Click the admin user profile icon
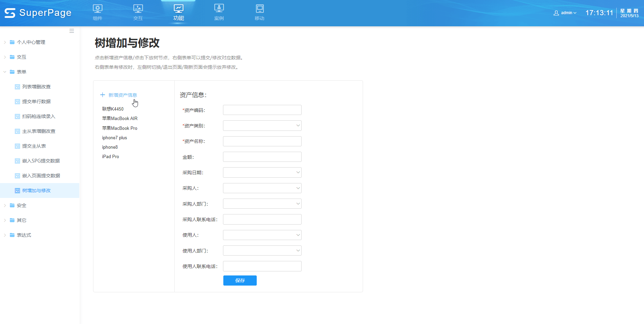Screen dimensions: 644x324 coord(556,13)
